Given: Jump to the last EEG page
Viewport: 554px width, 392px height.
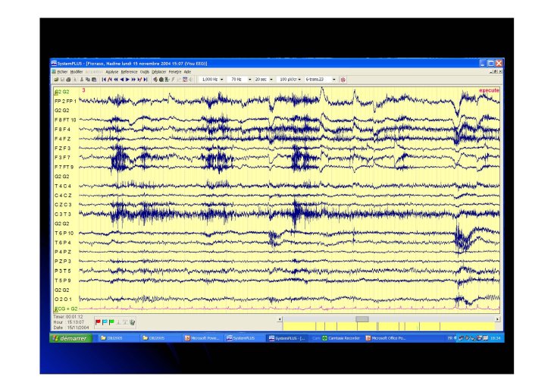Looking at the screenshot, I should point(145,79).
